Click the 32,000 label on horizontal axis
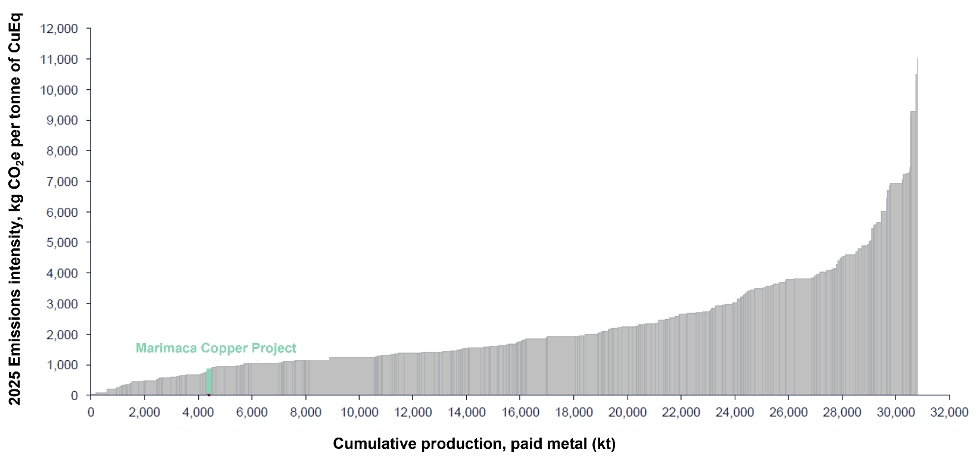 click(x=949, y=413)
